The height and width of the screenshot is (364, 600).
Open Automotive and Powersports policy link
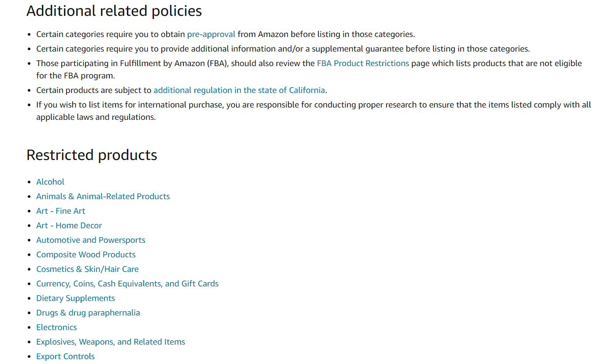coord(91,240)
